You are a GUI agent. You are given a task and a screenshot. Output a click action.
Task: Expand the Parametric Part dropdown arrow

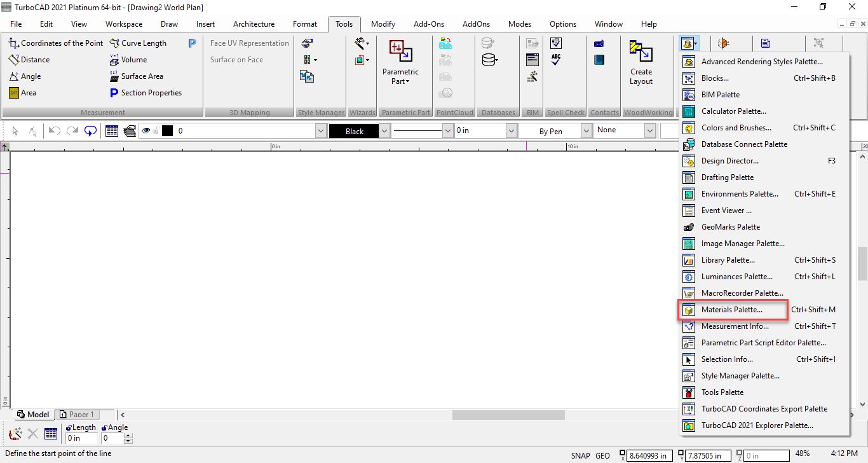(x=407, y=81)
